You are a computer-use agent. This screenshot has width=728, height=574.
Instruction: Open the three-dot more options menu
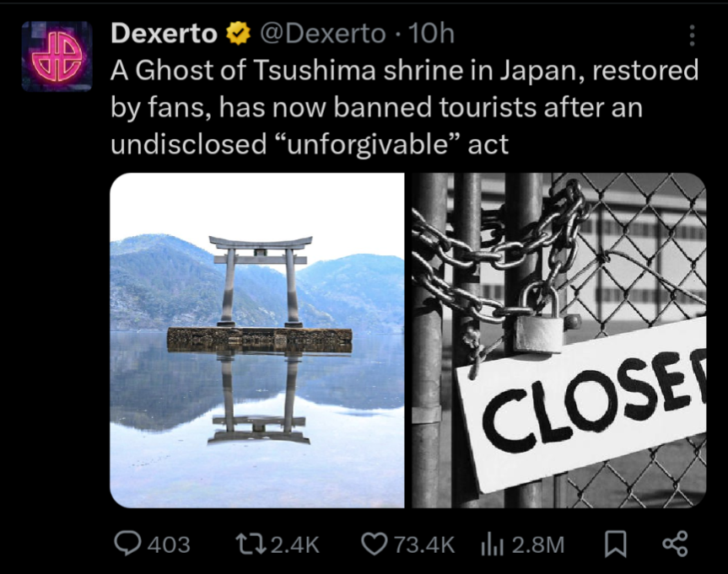pos(692,35)
